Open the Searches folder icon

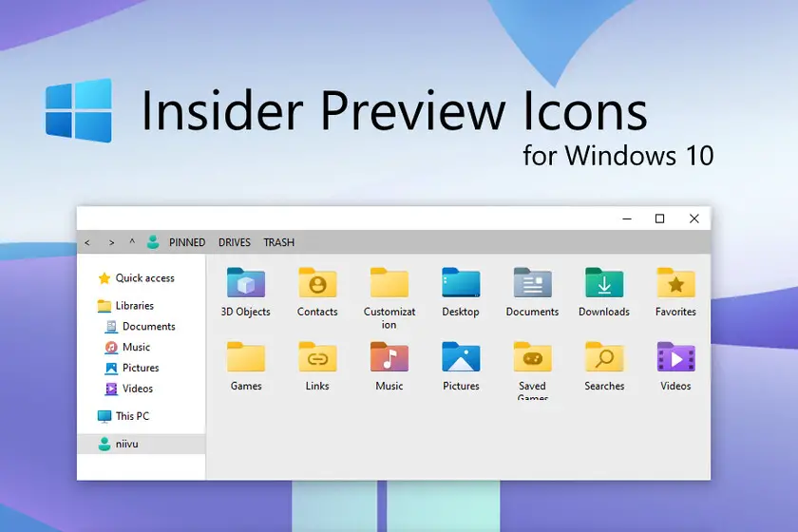click(604, 357)
